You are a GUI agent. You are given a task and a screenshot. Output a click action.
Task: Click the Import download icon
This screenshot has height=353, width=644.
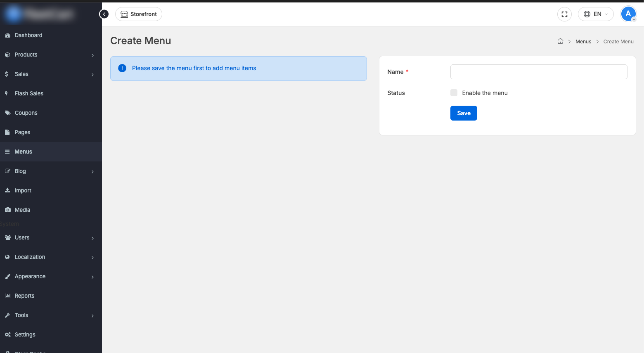coord(7,190)
